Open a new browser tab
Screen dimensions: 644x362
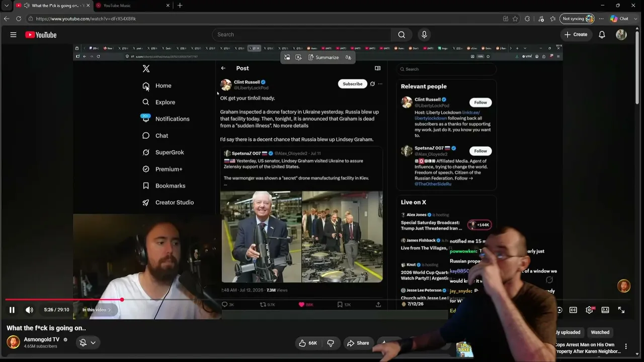[180, 6]
